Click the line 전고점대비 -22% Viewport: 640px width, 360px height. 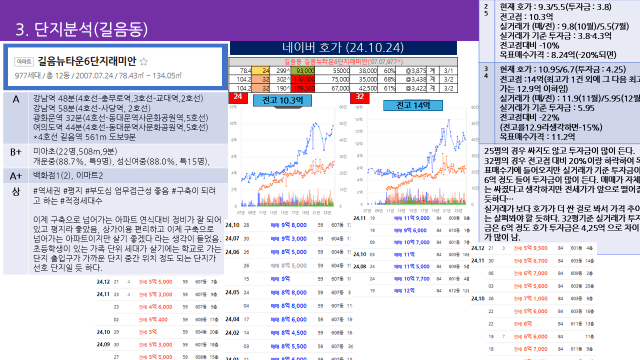[x=529, y=118]
